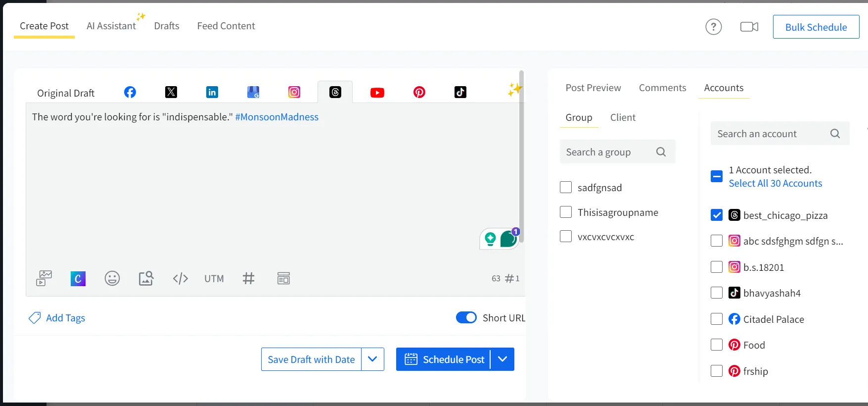The image size is (868, 406).
Task: Toggle the Short URL switch
Action: coord(466,317)
